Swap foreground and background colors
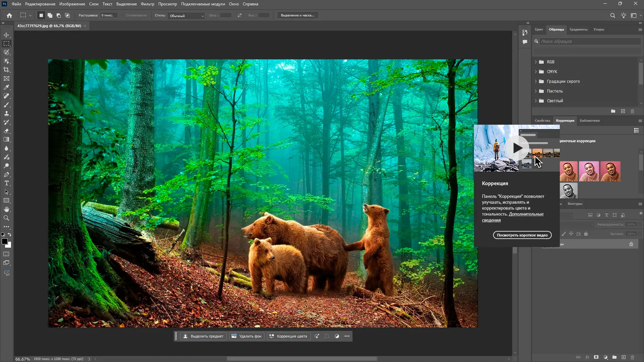The height and width of the screenshot is (362, 644). [x=10, y=235]
